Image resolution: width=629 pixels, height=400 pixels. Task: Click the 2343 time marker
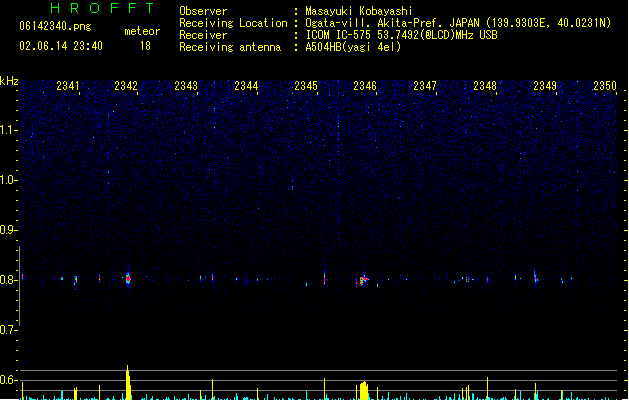coord(186,86)
